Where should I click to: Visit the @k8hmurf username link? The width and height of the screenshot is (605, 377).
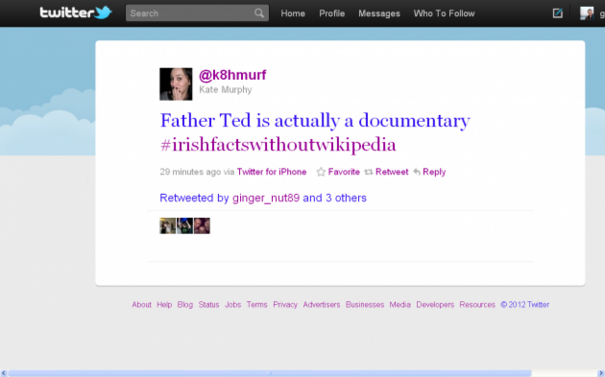click(x=233, y=75)
